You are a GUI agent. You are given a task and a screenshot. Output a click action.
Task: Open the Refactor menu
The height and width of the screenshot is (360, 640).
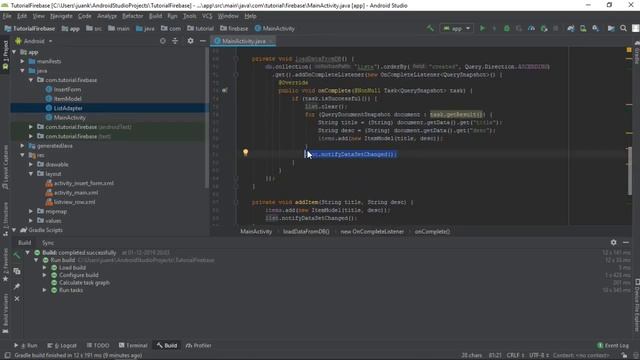pos(133,16)
